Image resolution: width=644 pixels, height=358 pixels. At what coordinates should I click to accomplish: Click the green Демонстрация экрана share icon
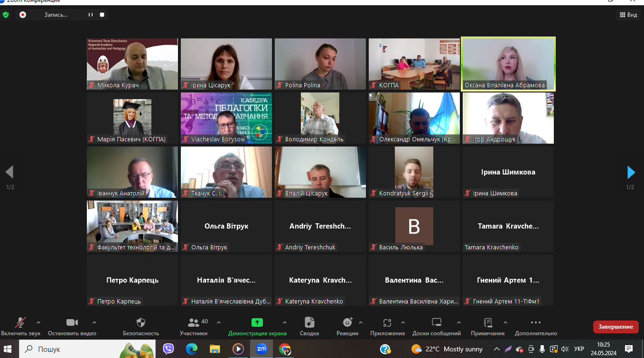(x=257, y=323)
